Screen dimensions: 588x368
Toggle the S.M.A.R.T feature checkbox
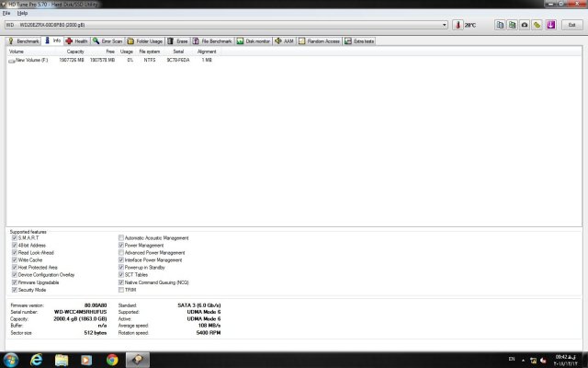coord(14,238)
